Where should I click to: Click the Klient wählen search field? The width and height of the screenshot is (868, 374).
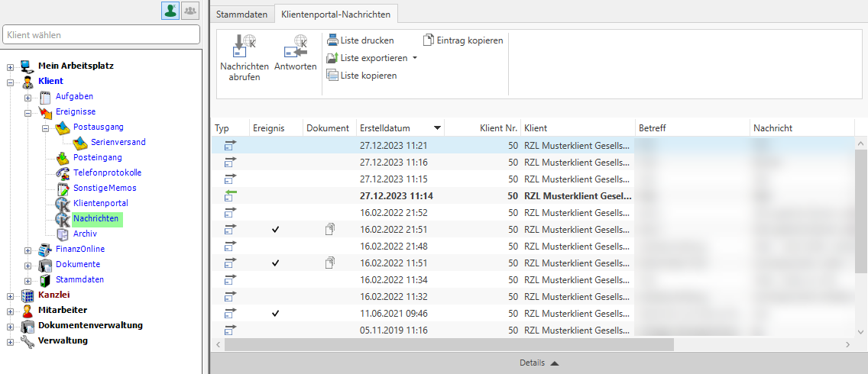101,34
